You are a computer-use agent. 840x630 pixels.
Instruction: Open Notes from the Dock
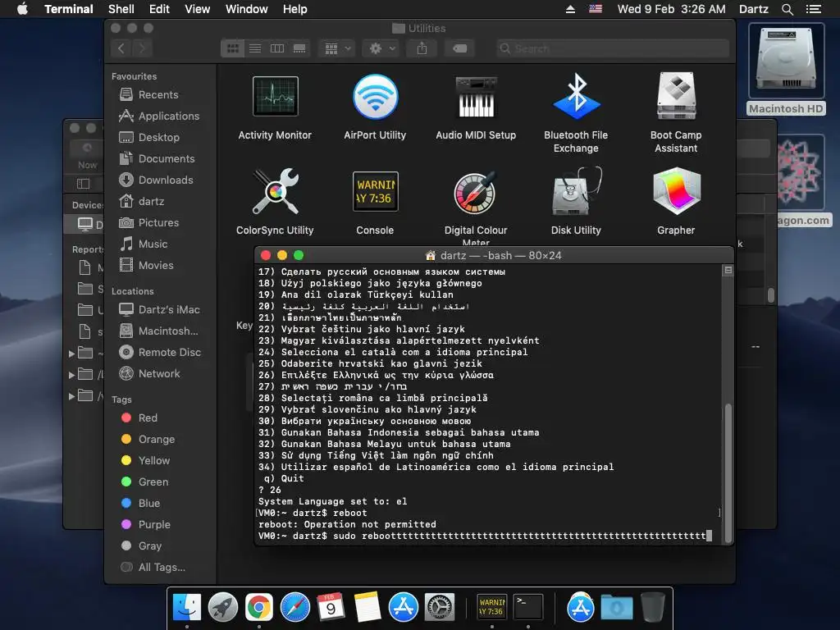point(367,607)
